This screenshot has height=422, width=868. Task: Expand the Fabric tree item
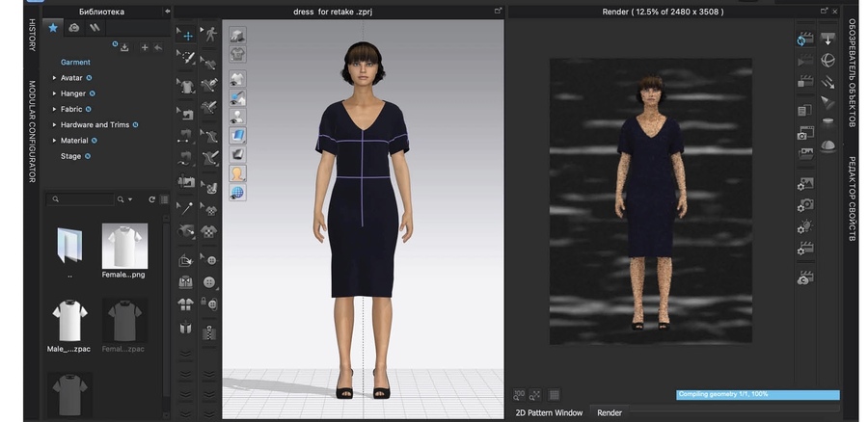point(54,109)
